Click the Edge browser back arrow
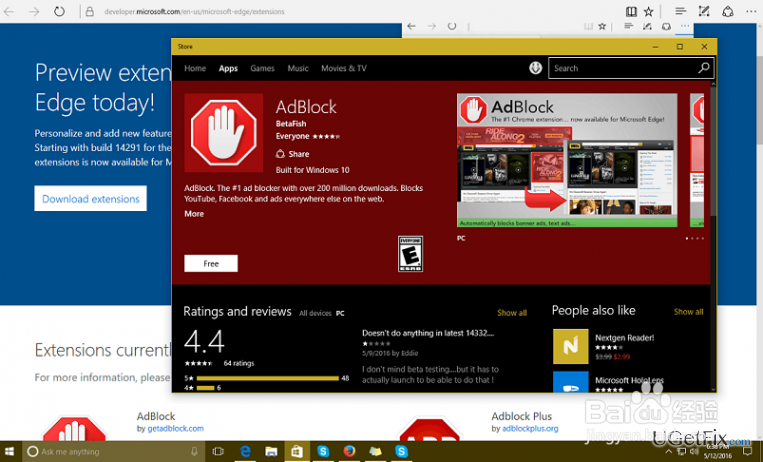This screenshot has width=763, height=462. click(x=9, y=11)
